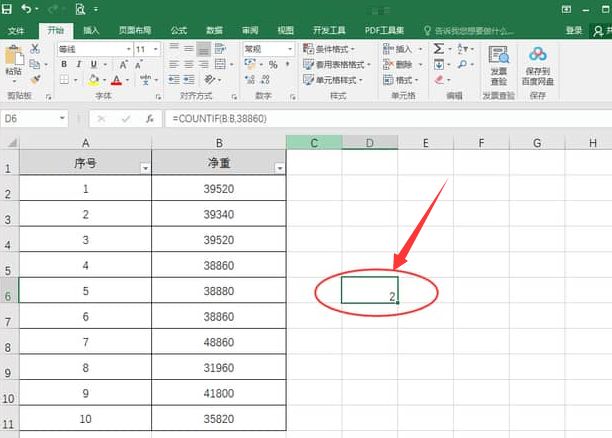The height and width of the screenshot is (438, 612).
Task: Click the red font color button
Action: tap(116, 80)
